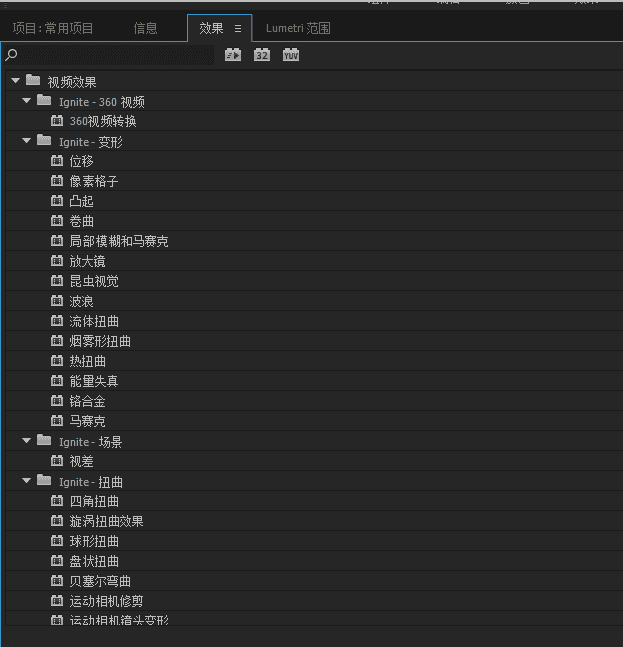
Task: Select the 运动相机修剪 effect
Action: tap(106, 601)
